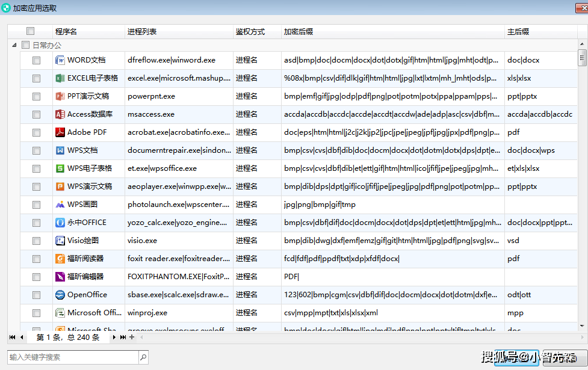Jump to the last record page

pos(123,338)
